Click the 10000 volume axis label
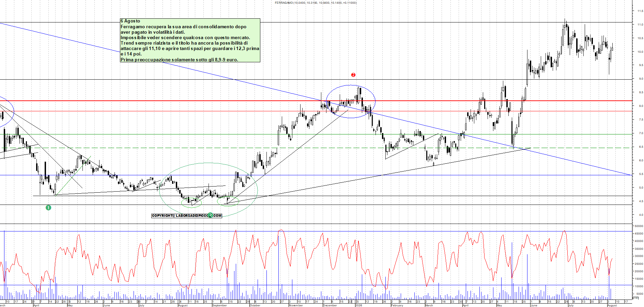The height and width of the screenshot is (307, 644). point(639,286)
